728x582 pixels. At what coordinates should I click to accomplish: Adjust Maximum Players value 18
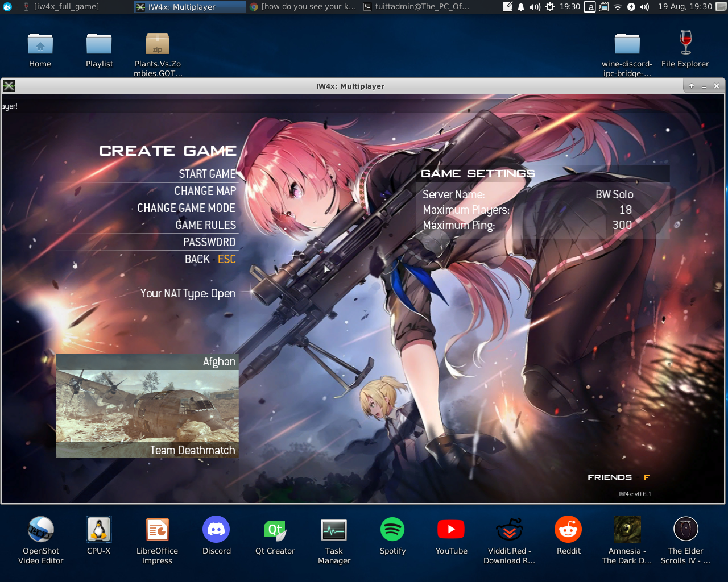(626, 210)
